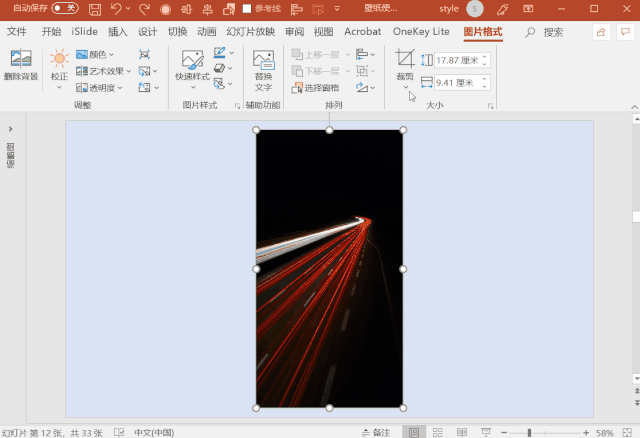The image size is (640, 438).
Task: Open the Crop dropdown arrow below 裁剪
Action: 405,87
